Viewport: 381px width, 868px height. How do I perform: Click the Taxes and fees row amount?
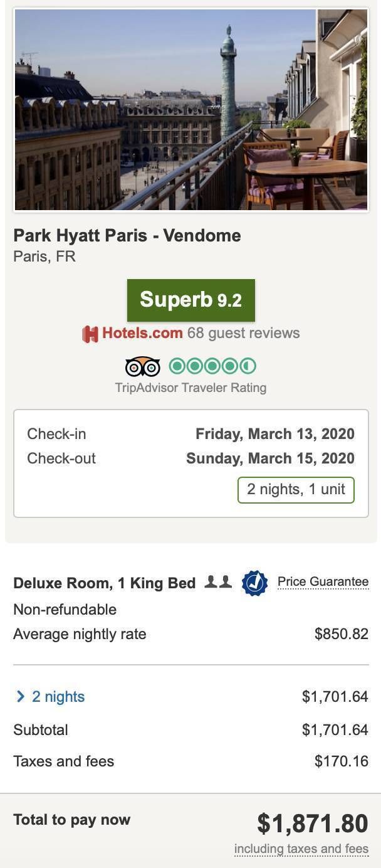click(x=342, y=761)
